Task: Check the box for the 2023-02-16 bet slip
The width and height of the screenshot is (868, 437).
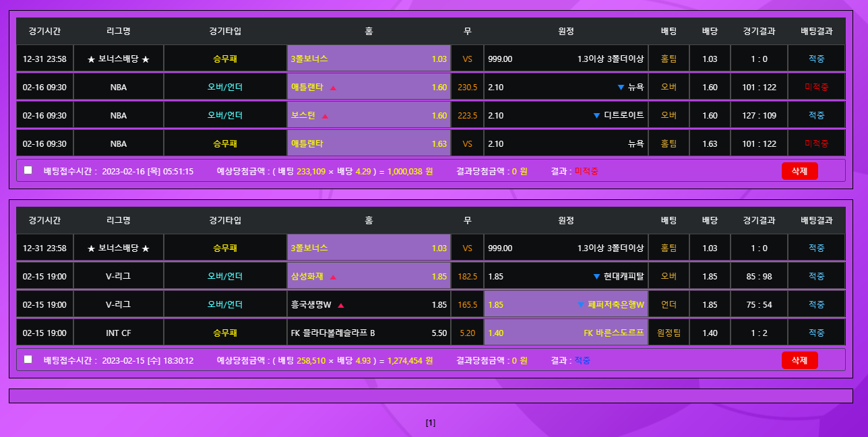Action: (x=28, y=170)
